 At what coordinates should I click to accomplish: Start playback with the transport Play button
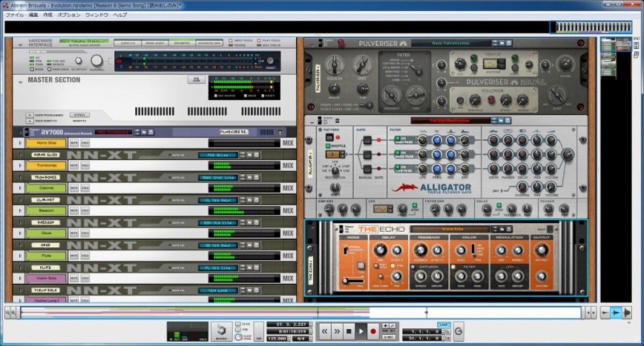coord(361,332)
